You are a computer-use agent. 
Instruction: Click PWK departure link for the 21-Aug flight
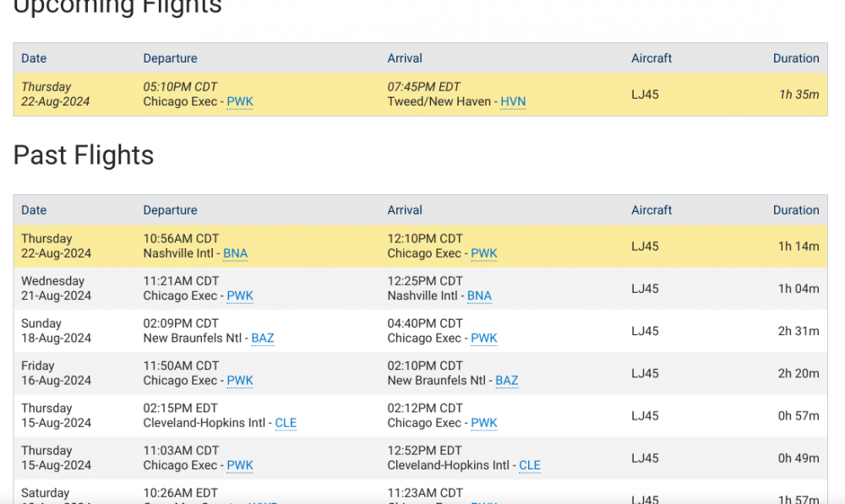tap(240, 296)
